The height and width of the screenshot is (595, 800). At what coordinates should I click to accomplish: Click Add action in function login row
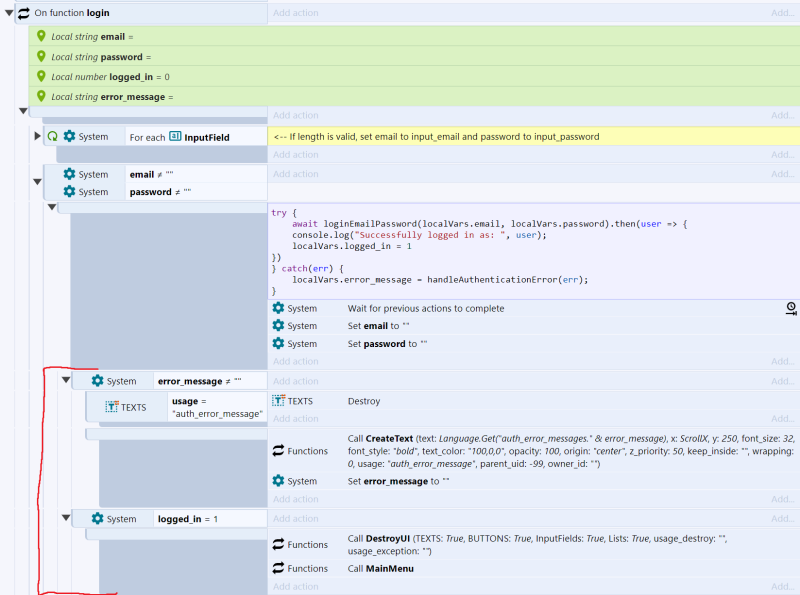pyautogui.click(x=295, y=13)
